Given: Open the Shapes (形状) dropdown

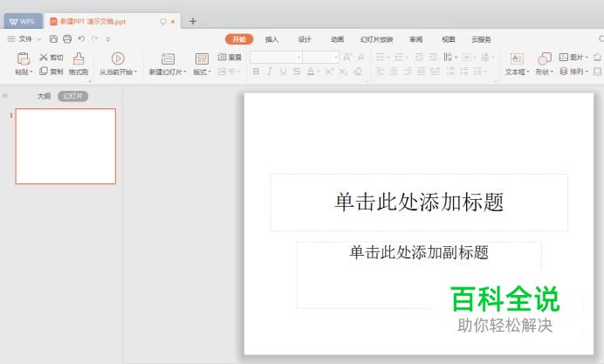Looking at the screenshot, I should pyautogui.click(x=544, y=72).
